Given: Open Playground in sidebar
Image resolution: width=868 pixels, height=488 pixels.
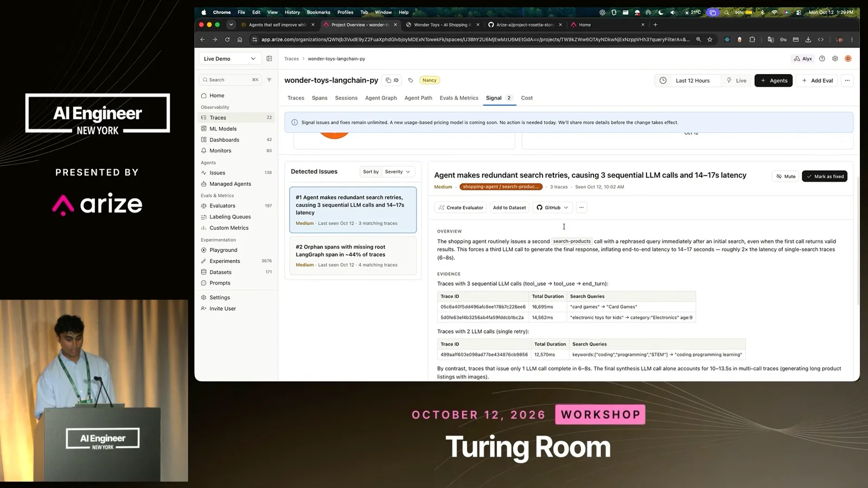Looking at the screenshot, I should pos(223,250).
